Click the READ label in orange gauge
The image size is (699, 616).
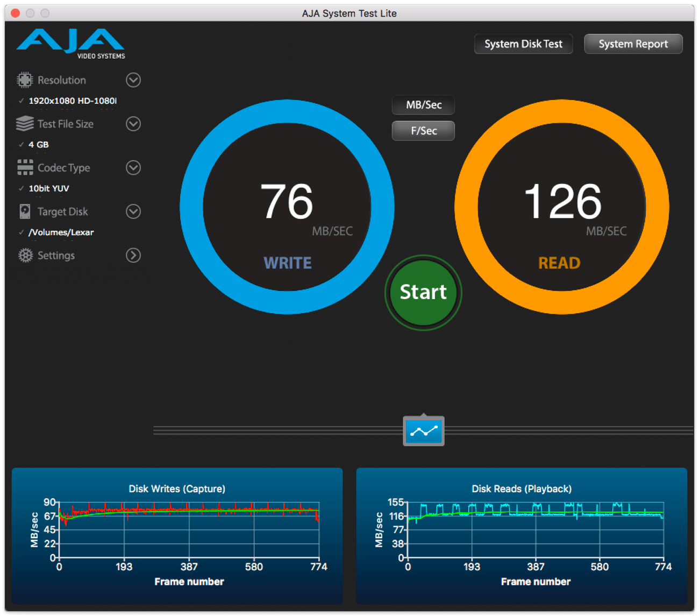[559, 263]
